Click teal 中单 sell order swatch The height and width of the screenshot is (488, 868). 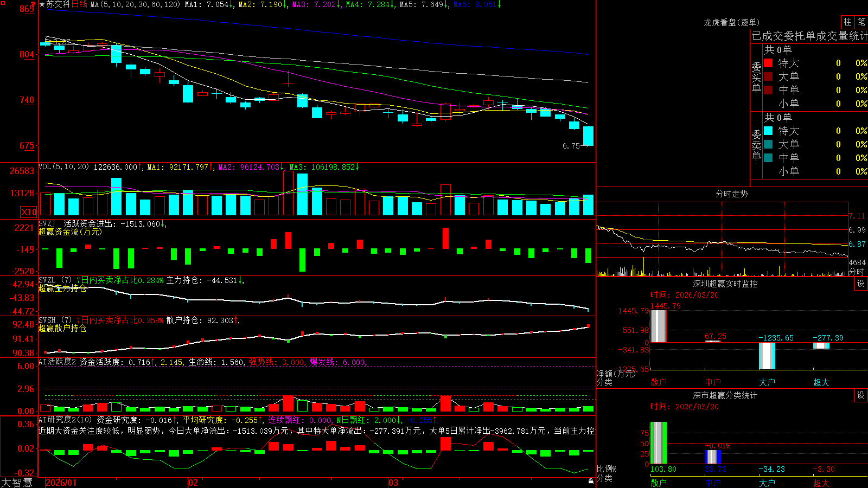click(x=768, y=158)
